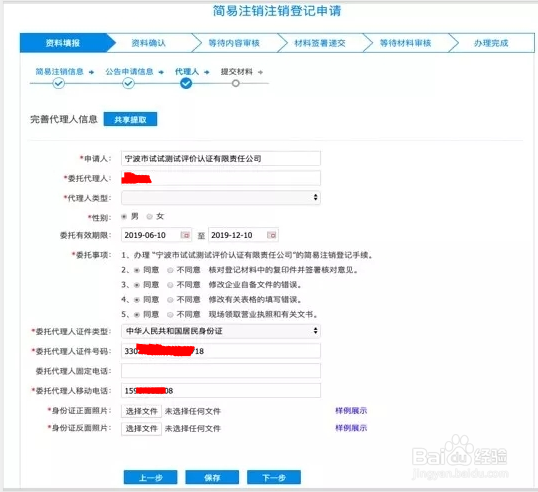Focus the 委托代理人 name field

(221, 178)
